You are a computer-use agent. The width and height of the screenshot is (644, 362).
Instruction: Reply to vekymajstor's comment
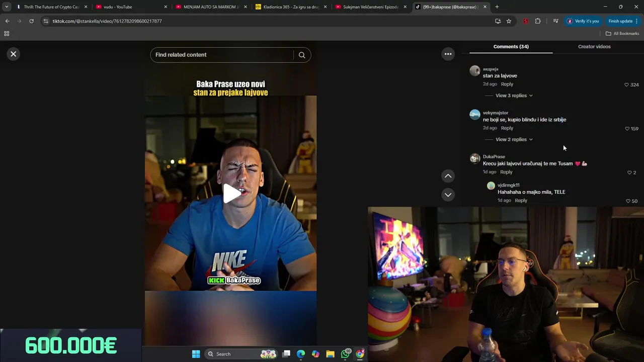[x=507, y=128]
